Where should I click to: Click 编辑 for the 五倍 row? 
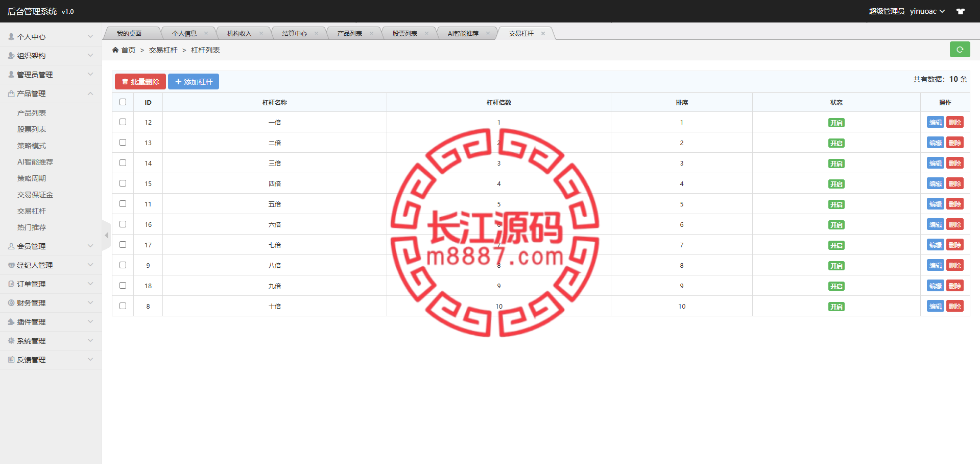point(936,204)
